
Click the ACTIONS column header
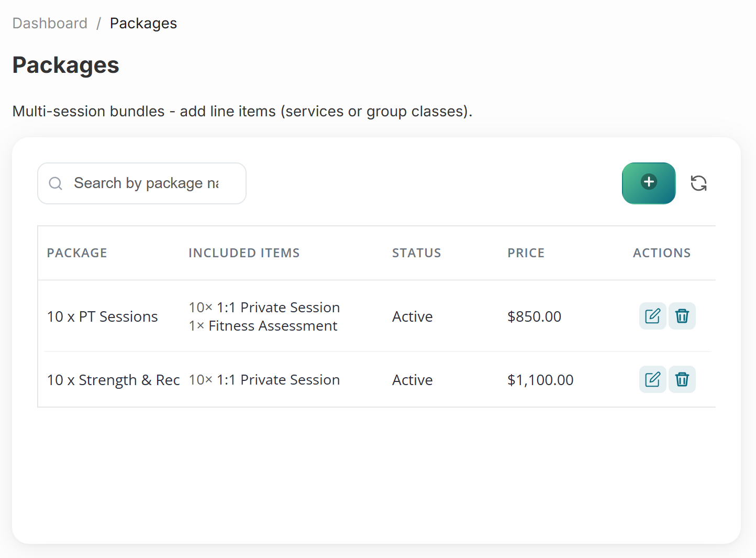click(x=662, y=253)
